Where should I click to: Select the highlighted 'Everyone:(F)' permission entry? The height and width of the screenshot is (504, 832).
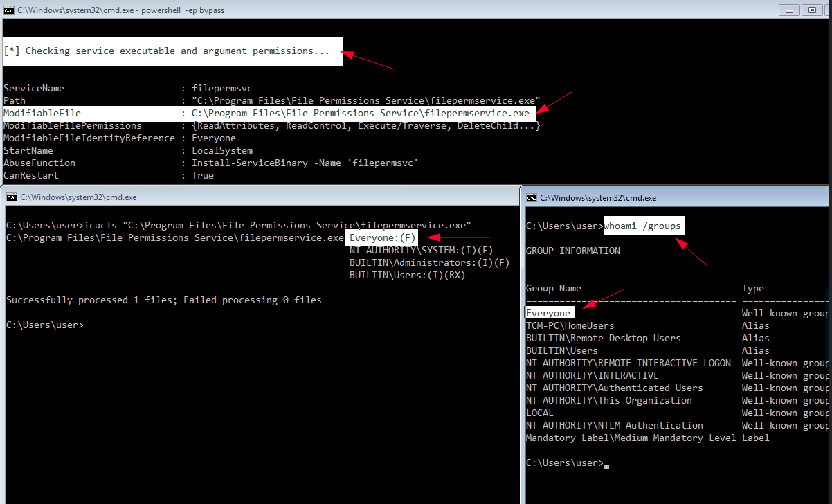tap(380, 237)
